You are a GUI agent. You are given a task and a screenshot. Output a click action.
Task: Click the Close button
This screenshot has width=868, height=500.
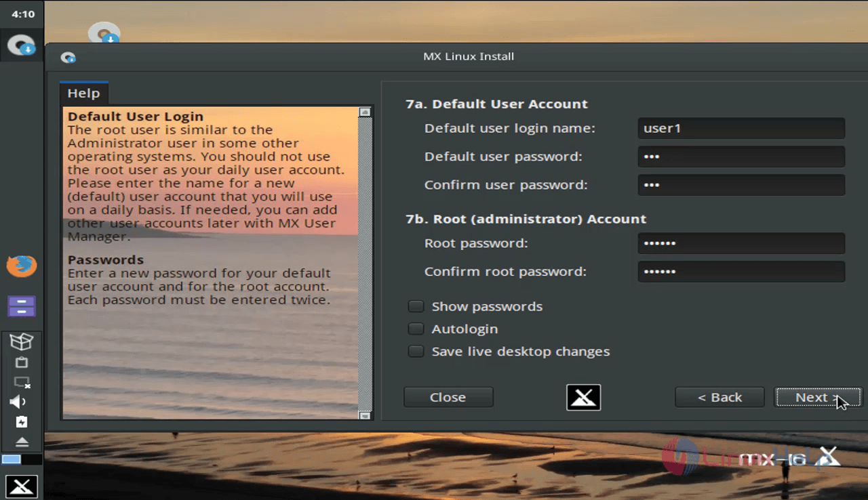click(x=448, y=398)
